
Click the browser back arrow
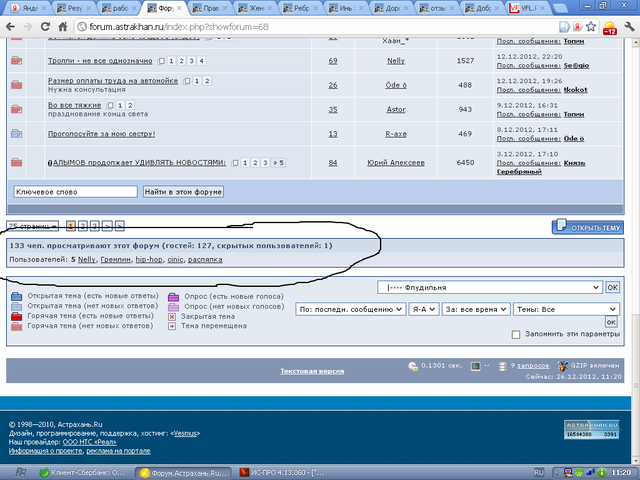tap(10, 27)
